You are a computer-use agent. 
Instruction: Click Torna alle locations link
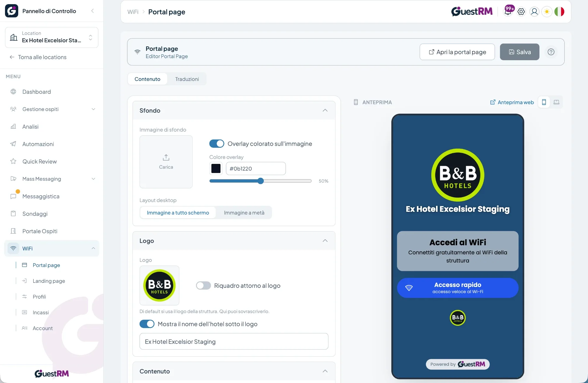(38, 57)
